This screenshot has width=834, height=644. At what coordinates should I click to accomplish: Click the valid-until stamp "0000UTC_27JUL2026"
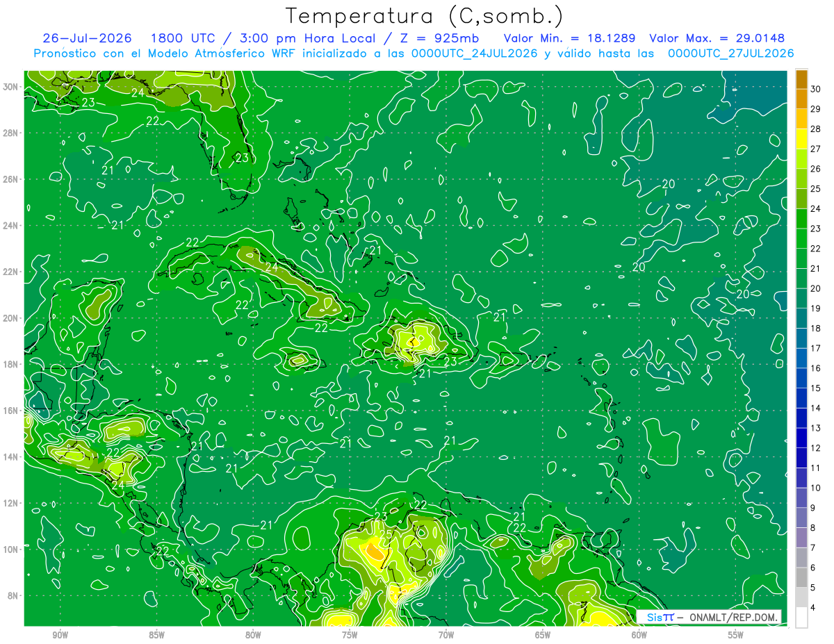pos(730,53)
